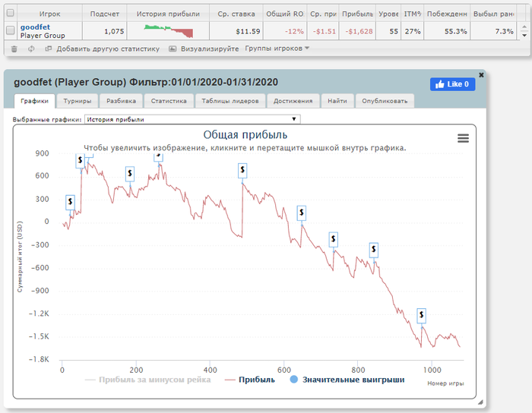Screen dimensions: 532x413
Task: Sort by Ср. ставка column header
Action: point(236,14)
